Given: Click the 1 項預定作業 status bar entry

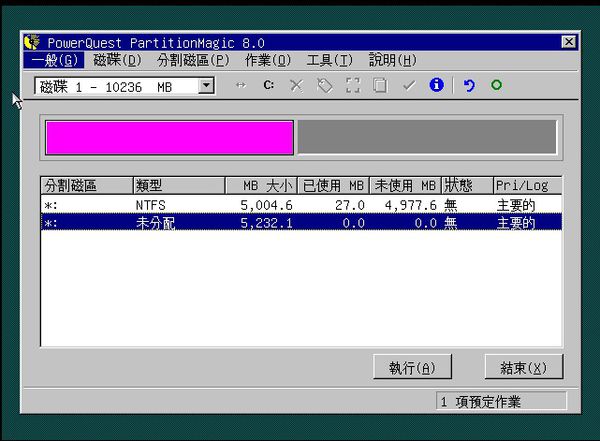Looking at the screenshot, I should pos(501,402).
